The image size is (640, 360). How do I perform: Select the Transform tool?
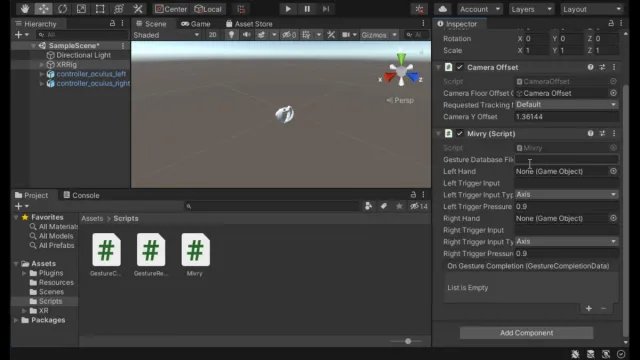tap(119, 9)
